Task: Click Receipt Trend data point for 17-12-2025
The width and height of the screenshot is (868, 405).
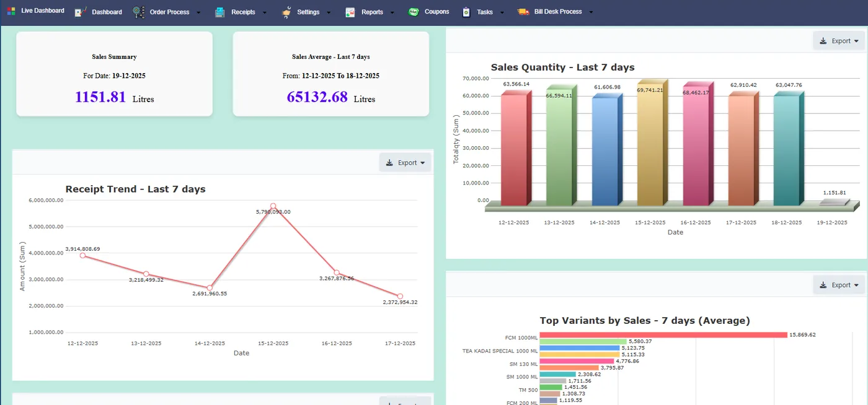Action: pos(400,296)
